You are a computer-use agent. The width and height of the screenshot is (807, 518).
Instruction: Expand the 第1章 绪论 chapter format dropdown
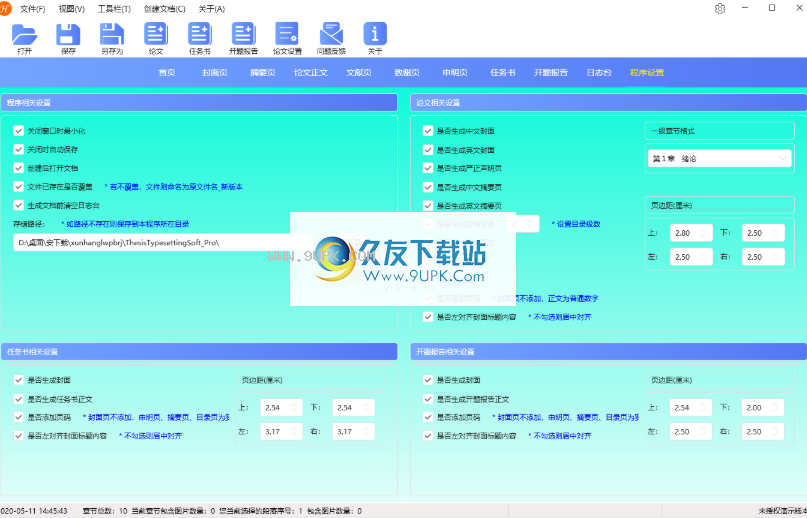[720, 159]
